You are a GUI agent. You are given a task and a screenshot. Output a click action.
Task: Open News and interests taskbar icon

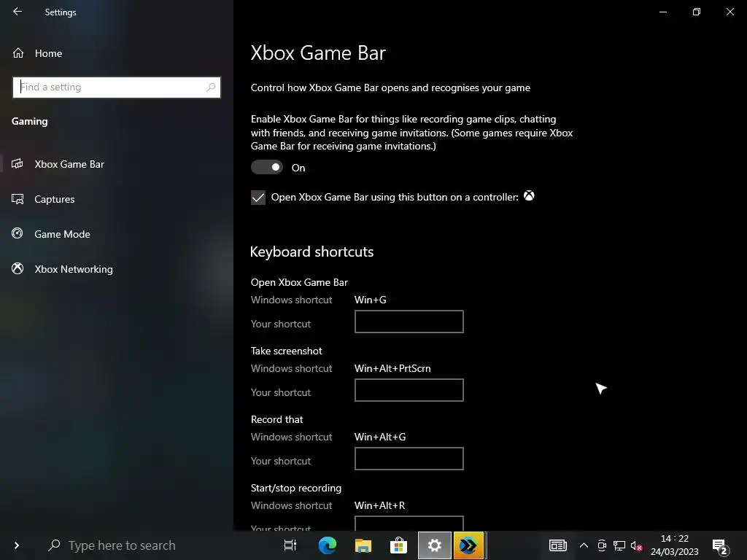pos(558,545)
